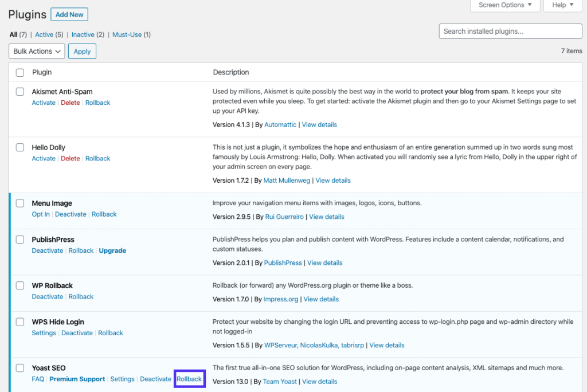
Task: Open WPS Hide Login Settings
Action: [x=44, y=333]
